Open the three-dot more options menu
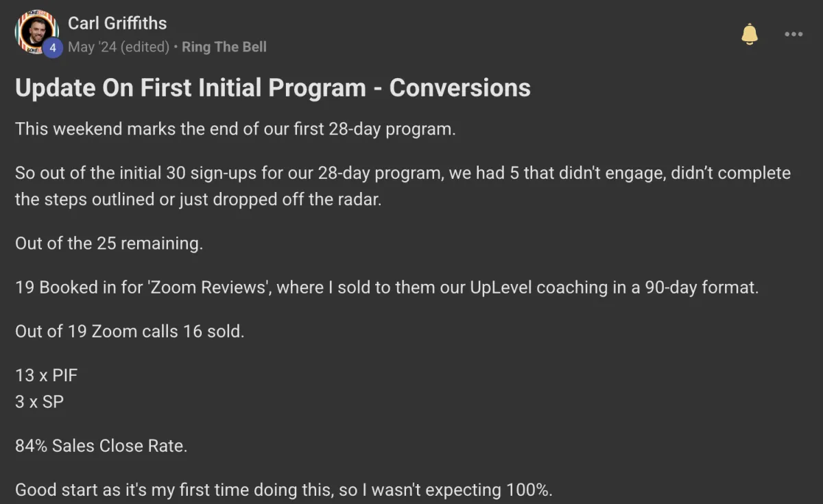823x504 pixels. click(x=794, y=34)
